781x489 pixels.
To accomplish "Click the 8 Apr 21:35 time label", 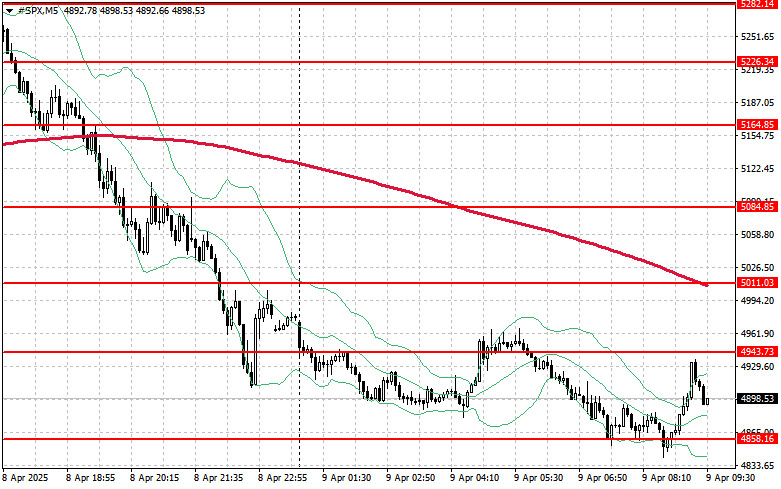I will coord(219,478).
